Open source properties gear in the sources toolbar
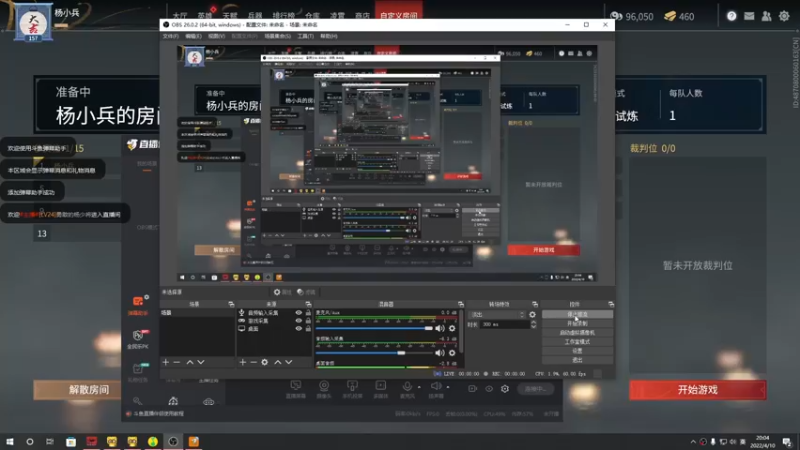The image size is (800, 450). tap(265, 362)
